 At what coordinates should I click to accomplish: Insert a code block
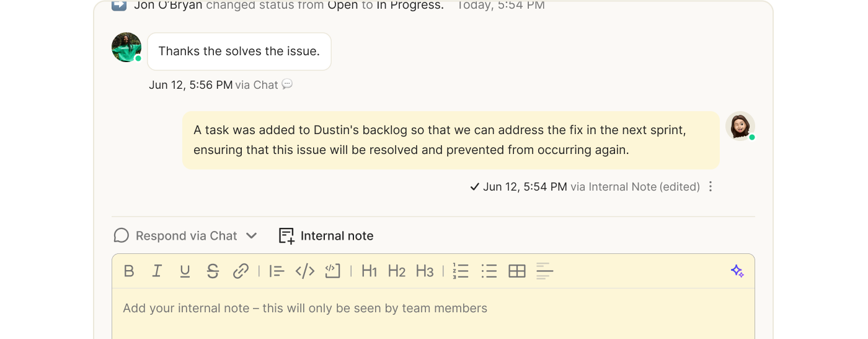(x=333, y=271)
